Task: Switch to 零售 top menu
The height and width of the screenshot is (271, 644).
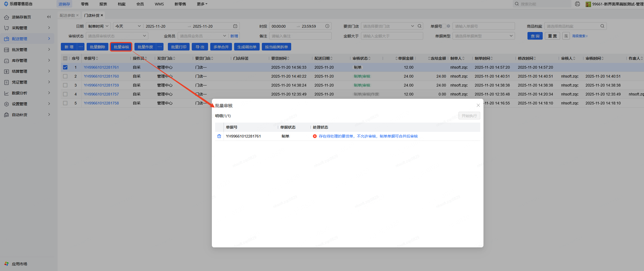Action: click(85, 4)
